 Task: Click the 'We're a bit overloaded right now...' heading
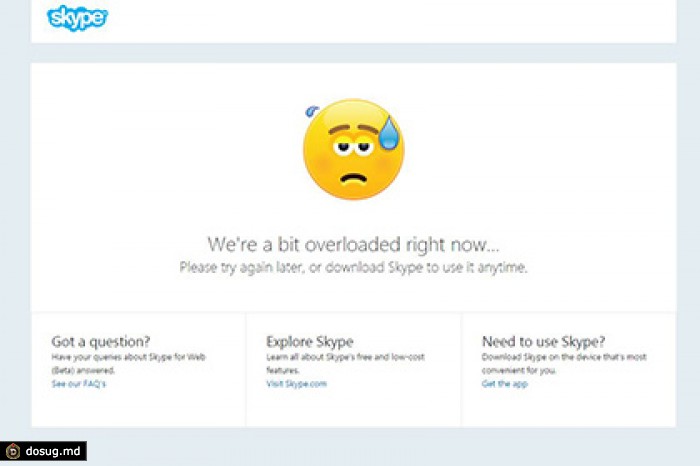pos(353,245)
